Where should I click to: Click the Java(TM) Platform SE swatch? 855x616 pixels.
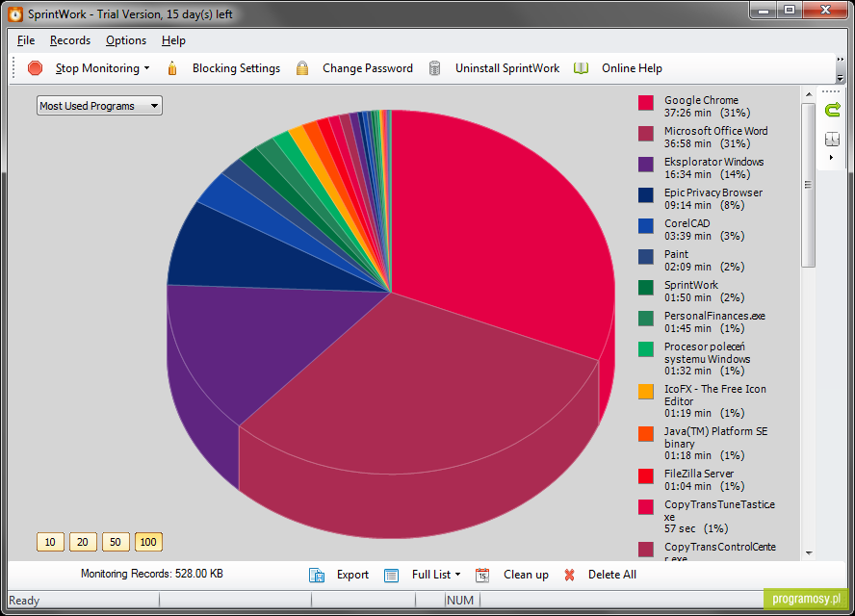646,434
